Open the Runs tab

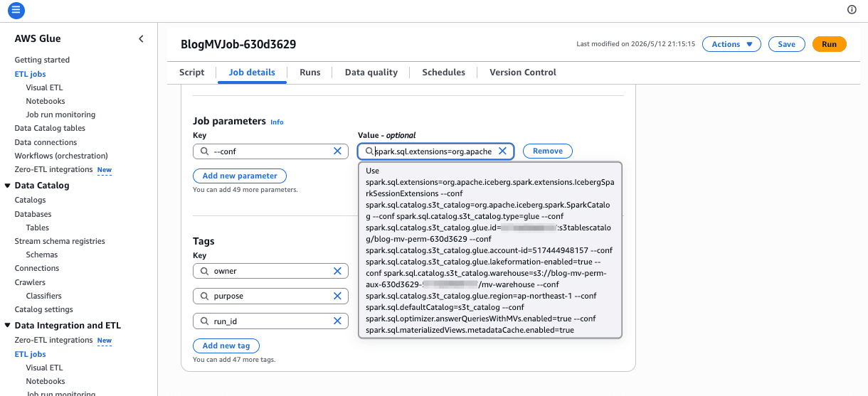pos(309,72)
